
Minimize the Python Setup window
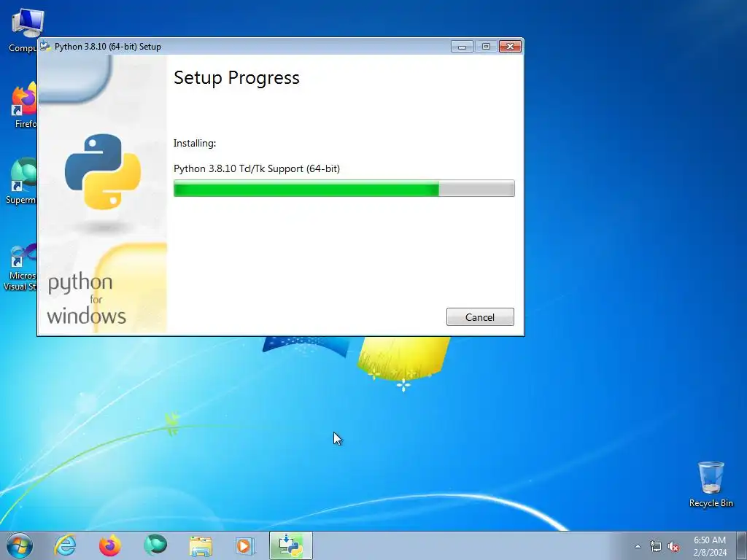tap(462, 46)
